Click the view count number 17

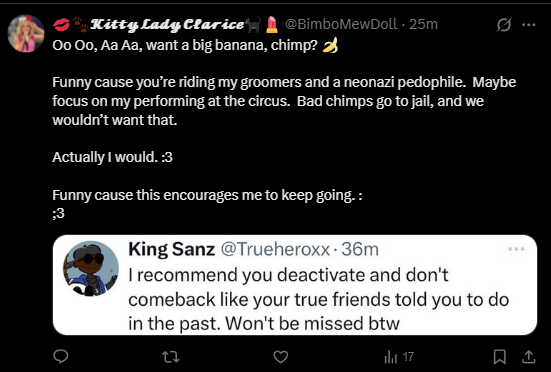pyautogui.click(x=408, y=357)
